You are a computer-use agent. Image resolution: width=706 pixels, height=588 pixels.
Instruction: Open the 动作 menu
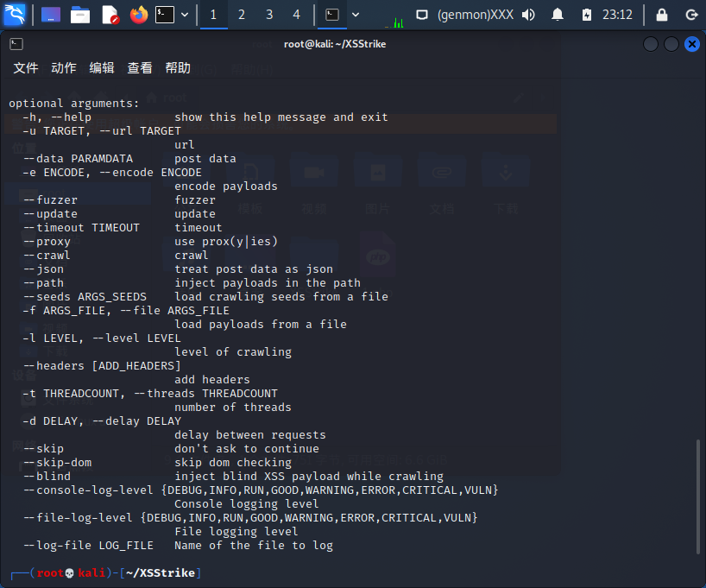click(x=64, y=68)
